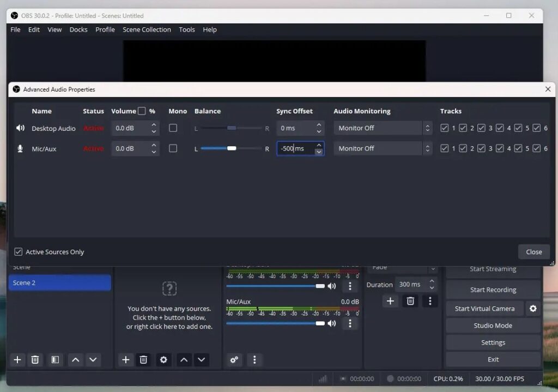
Task: Open Mic/Aux three-dot options in the mixer
Action: click(x=350, y=323)
